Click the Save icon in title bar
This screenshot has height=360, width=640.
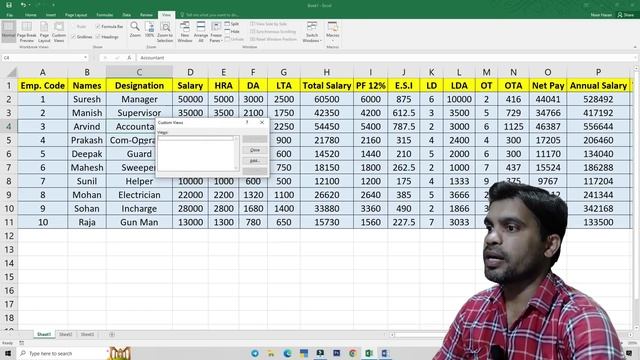[x=9, y=5]
